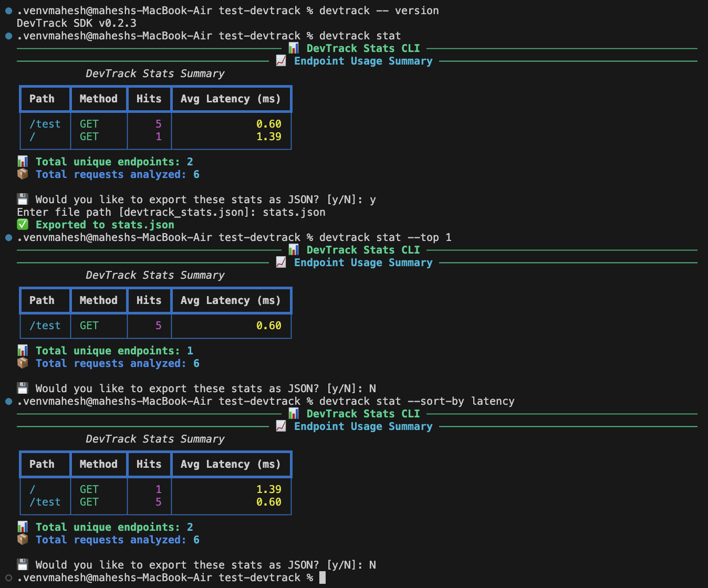Click the line chart icon beside Endpoint Usage Summary
The width and height of the screenshot is (708, 588).
click(280, 61)
